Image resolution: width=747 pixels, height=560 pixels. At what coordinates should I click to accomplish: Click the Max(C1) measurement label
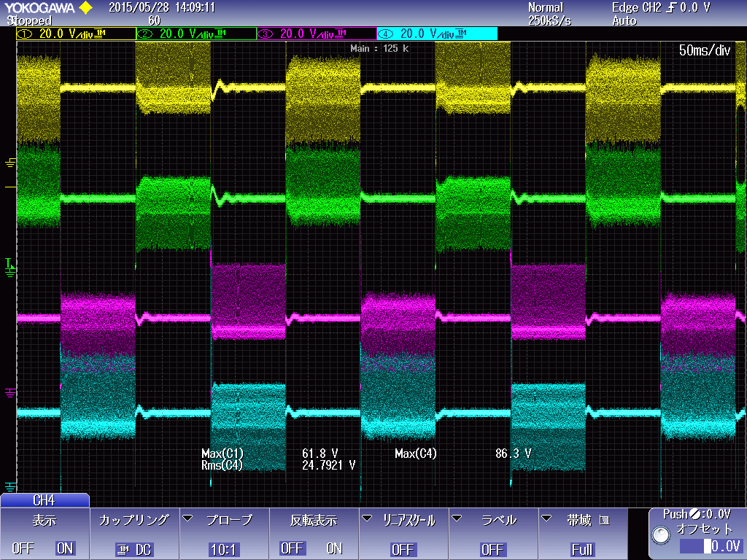[222, 454]
